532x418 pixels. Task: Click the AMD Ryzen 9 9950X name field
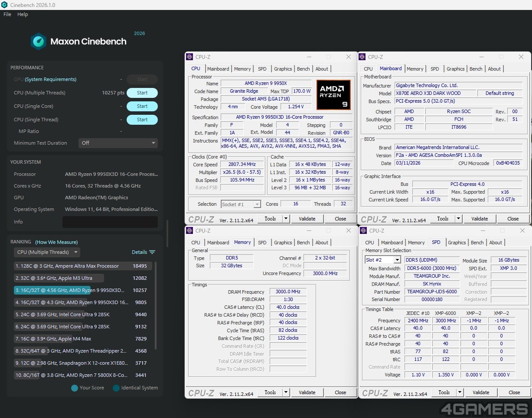(x=266, y=83)
